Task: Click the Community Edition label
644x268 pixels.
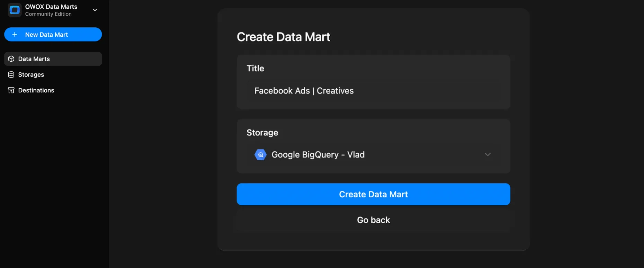Action: pos(48,14)
